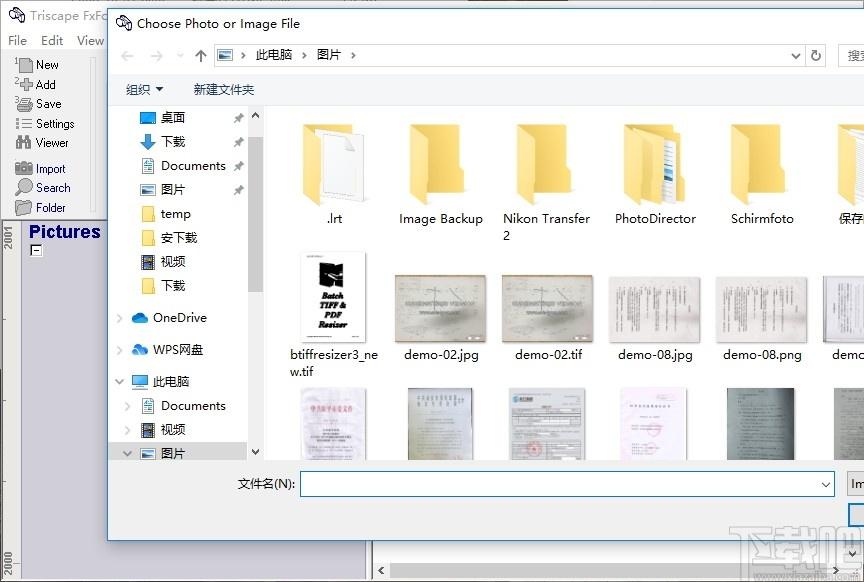This screenshot has height=582, width=864.
Task: Open the recent locations dropdown arrow
Action: click(180, 56)
